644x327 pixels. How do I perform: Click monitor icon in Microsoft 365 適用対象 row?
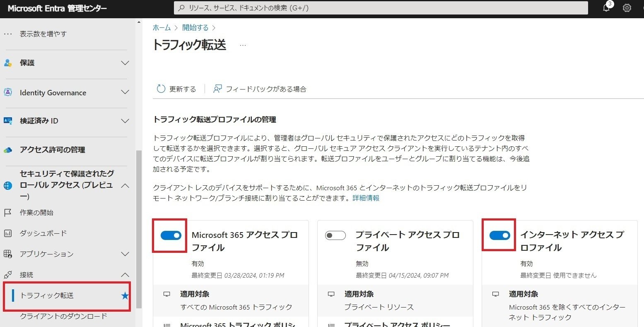tap(167, 294)
